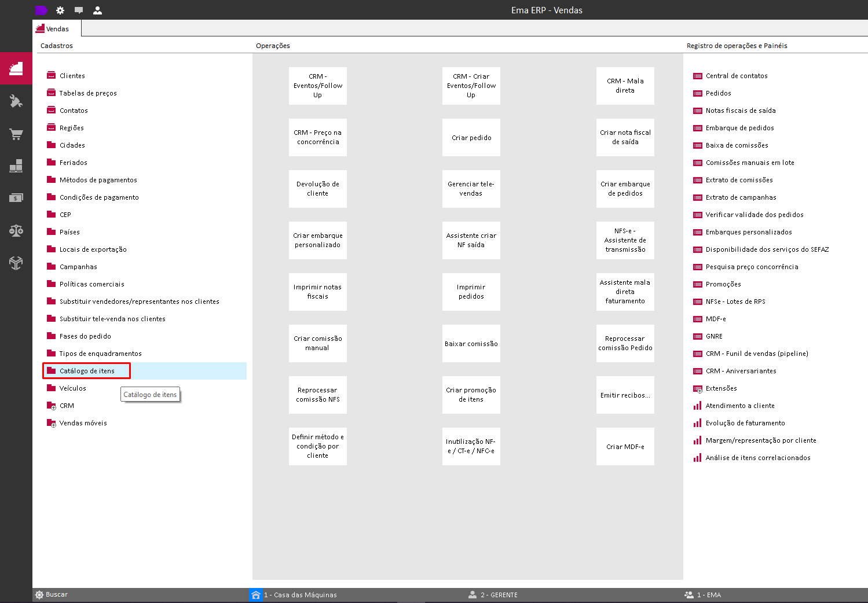
Task: Open Fases do pedido
Action: [85, 336]
